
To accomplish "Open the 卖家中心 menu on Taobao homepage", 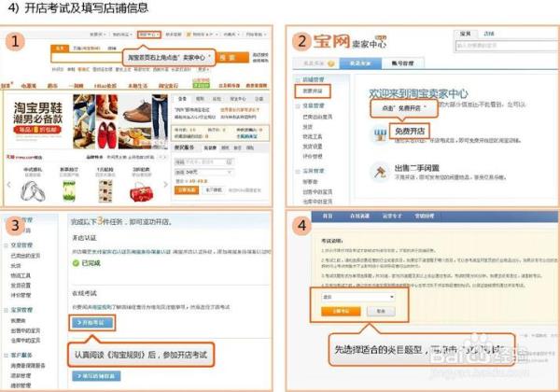I will click(x=149, y=35).
